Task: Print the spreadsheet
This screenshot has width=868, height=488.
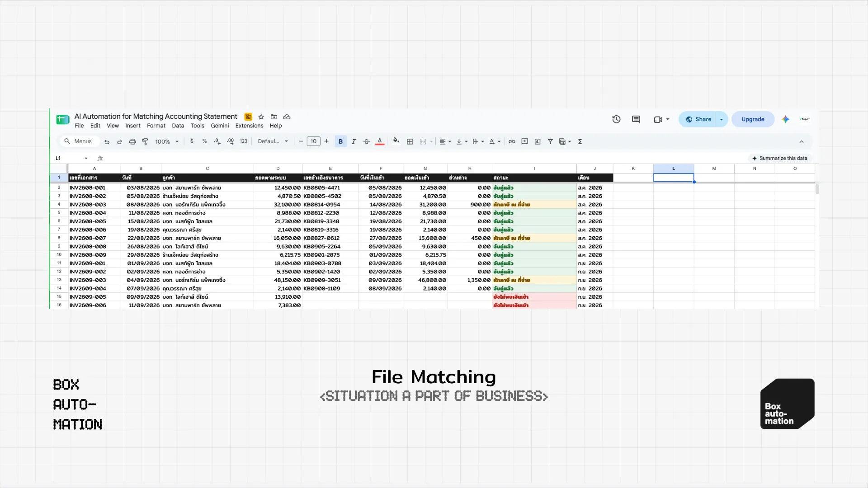Action: pyautogui.click(x=132, y=141)
